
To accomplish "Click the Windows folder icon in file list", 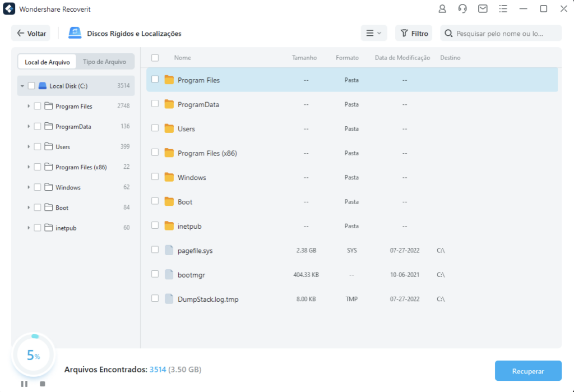I will click(169, 177).
